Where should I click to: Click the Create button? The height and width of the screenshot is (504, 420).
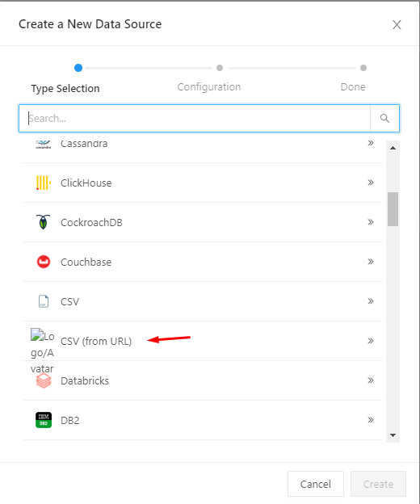click(x=378, y=484)
